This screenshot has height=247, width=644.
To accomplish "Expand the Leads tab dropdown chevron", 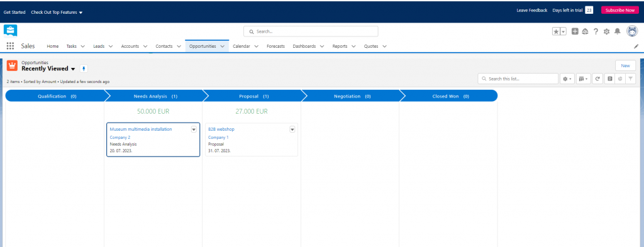I will pyautogui.click(x=111, y=47).
